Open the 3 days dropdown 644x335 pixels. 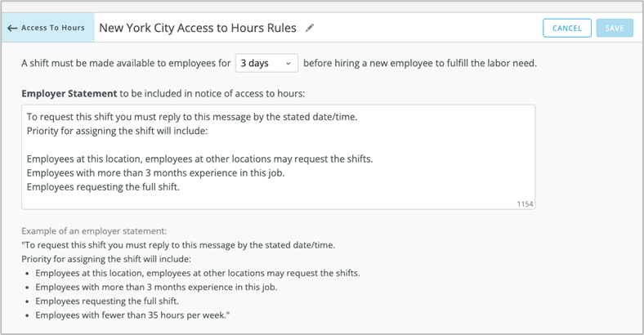tap(266, 64)
